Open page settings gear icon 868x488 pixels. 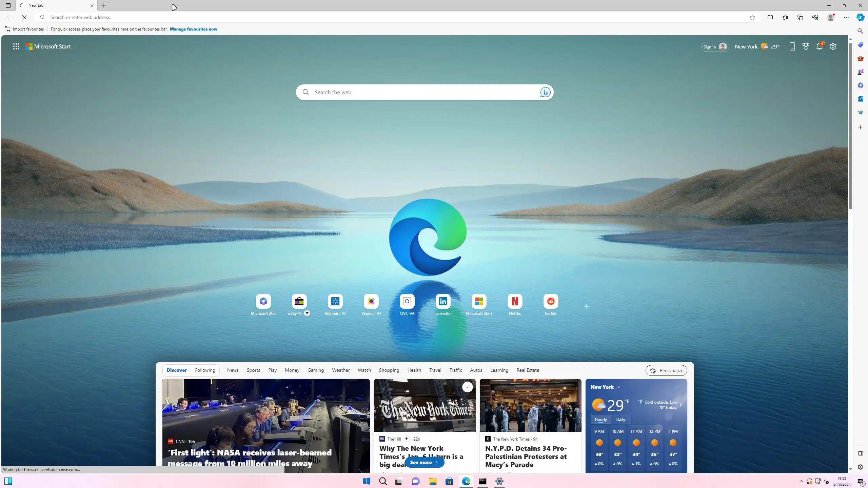833,47
